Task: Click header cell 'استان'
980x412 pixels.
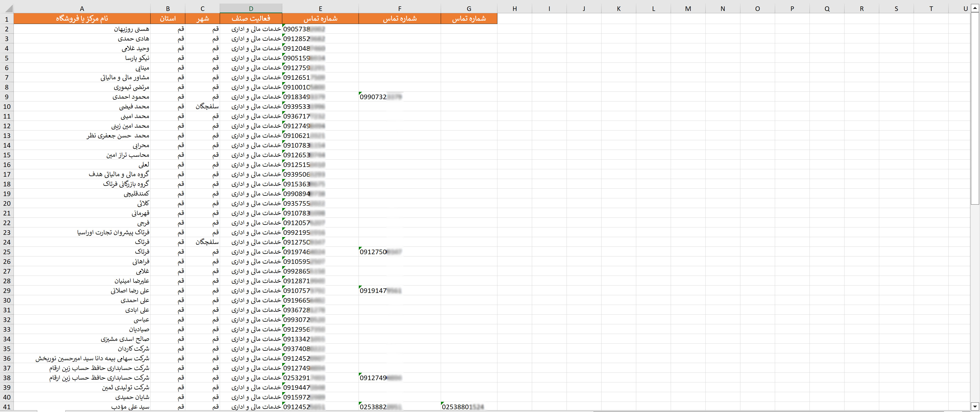Action: click(x=168, y=19)
